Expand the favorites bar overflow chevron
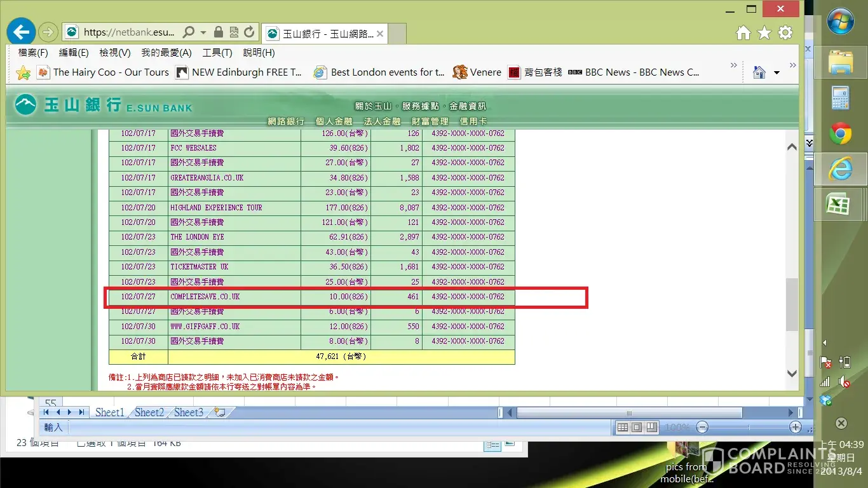Image resolution: width=868 pixels, height=488 pixels. coord(734,65)
